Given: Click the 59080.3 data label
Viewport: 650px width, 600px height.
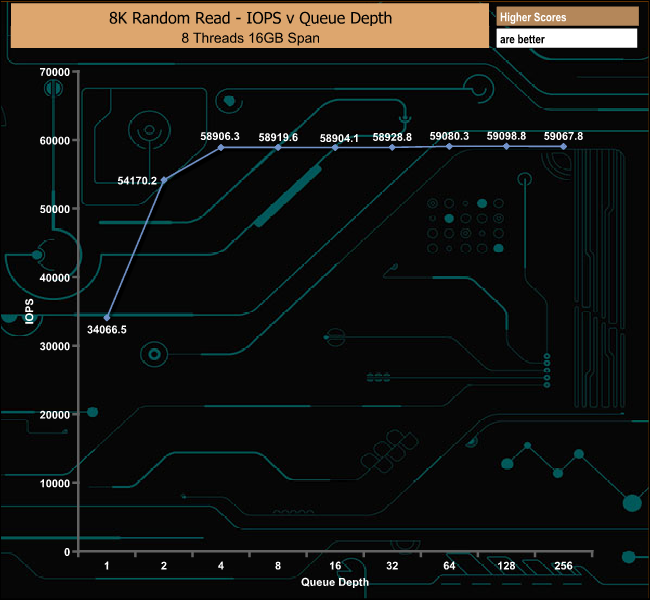Looking at the screenshot, I should coord(449,135).
